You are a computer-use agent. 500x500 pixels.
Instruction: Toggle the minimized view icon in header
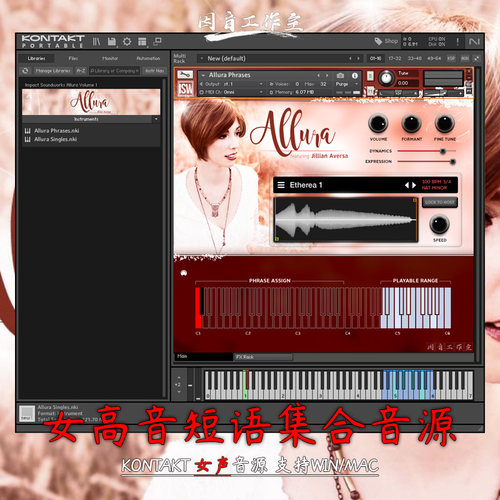click(x=157, y=41)
